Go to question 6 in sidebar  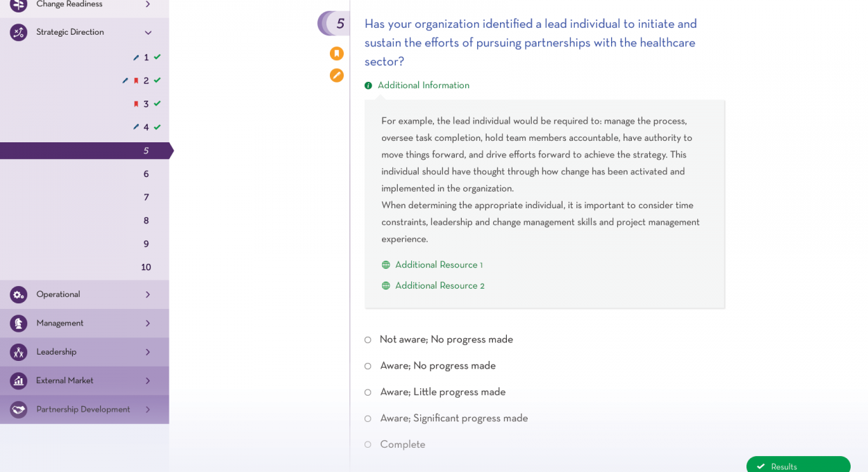pyautogui.click(x=146, y=174)
